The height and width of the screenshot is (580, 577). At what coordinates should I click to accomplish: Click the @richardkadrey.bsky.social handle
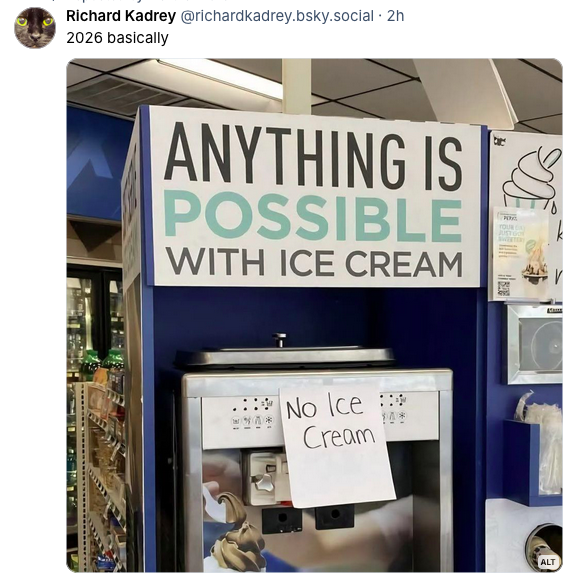pos(277,16)
